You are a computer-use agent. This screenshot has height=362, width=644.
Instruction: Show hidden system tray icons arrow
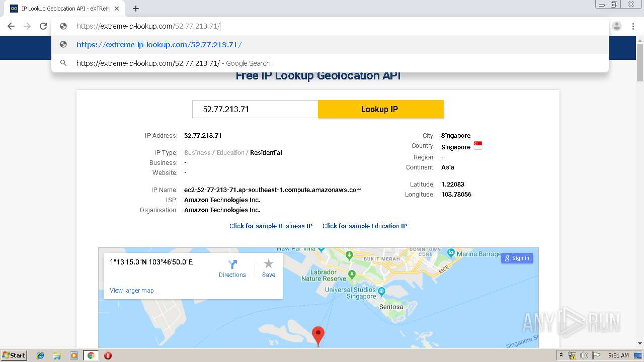coord(561,355)
